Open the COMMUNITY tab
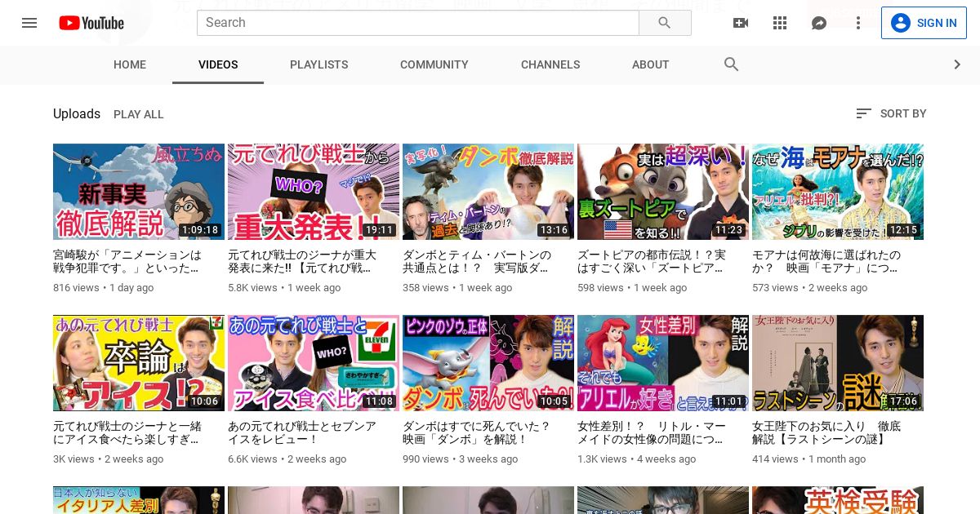This screenshot has width=980, height=514. (434, 64)
